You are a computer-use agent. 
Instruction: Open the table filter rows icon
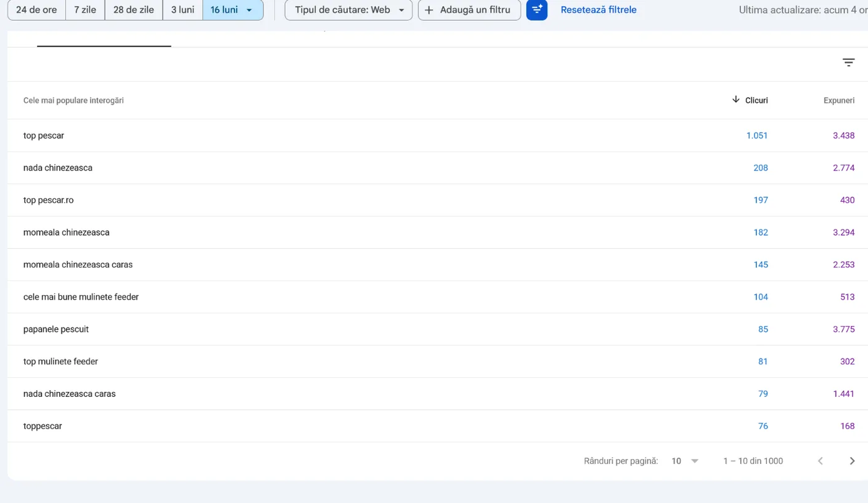(x=848, y=63)
